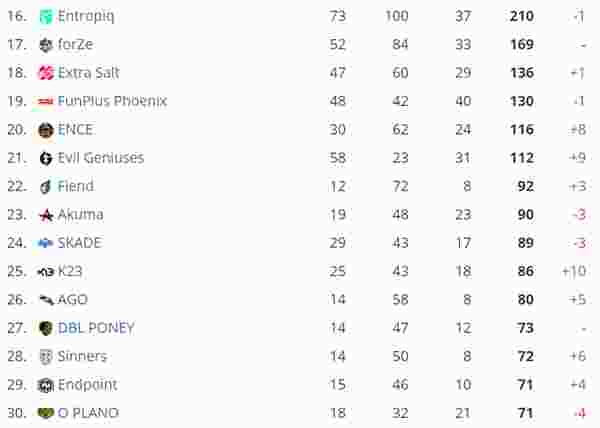Open the K23 team logo icon

tap(46, 272)
